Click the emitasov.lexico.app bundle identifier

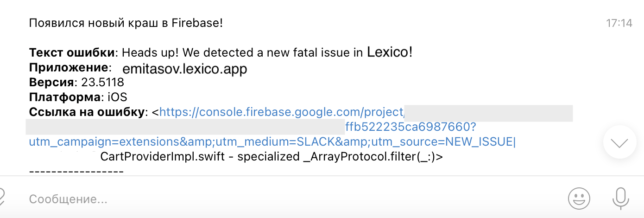tap(184, 69)
